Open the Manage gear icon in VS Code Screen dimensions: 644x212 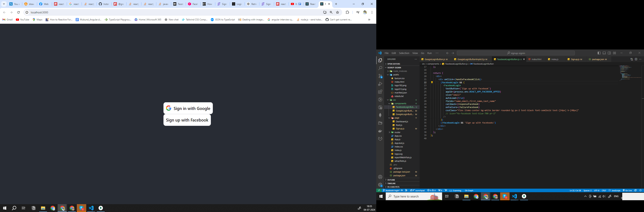coord(380,185)
